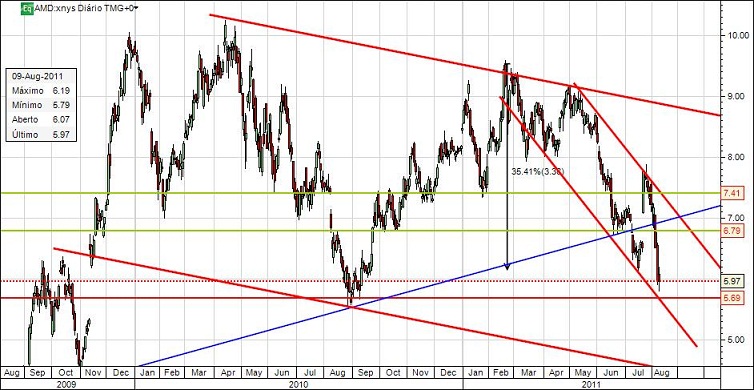Click the Apr month label of 2010
Viewport: 754px width, 390px height.
point(228,373)
